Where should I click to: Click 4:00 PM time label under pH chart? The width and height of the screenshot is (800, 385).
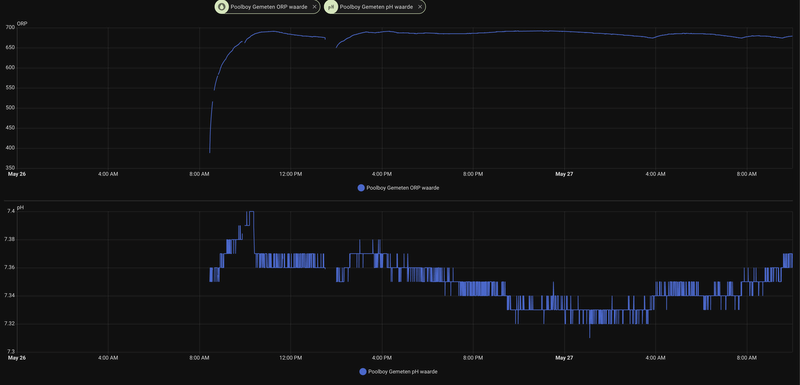pyautogui.click(x=382, y=357)
